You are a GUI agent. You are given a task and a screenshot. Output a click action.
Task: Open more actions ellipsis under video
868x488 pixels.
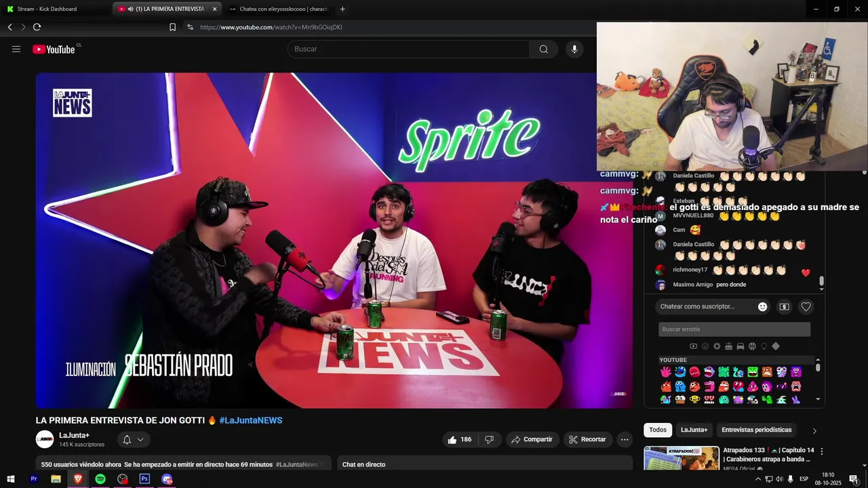625,439
